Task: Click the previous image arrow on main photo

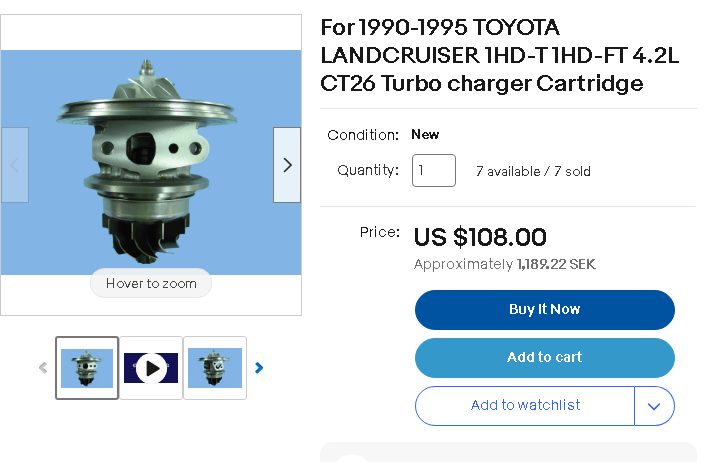Action: click(15, 165)
